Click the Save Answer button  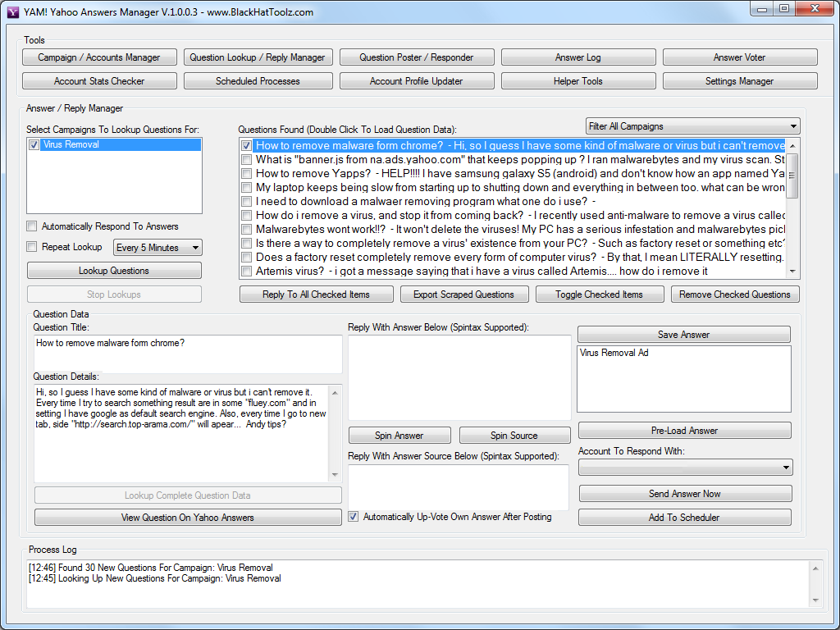(x=683, y=335)
